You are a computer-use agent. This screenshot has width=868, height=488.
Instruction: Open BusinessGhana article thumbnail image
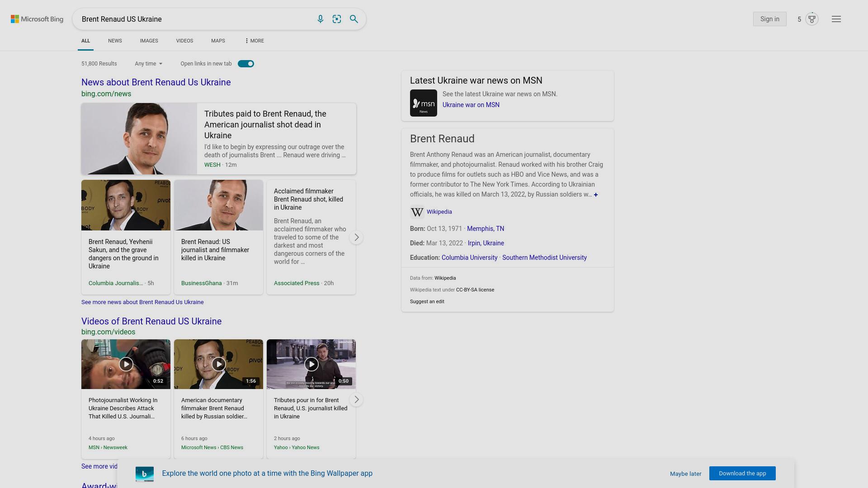point(218,205)
